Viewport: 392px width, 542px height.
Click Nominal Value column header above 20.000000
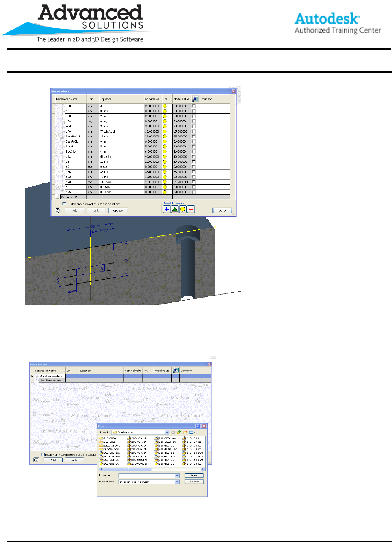click(153, 99)
